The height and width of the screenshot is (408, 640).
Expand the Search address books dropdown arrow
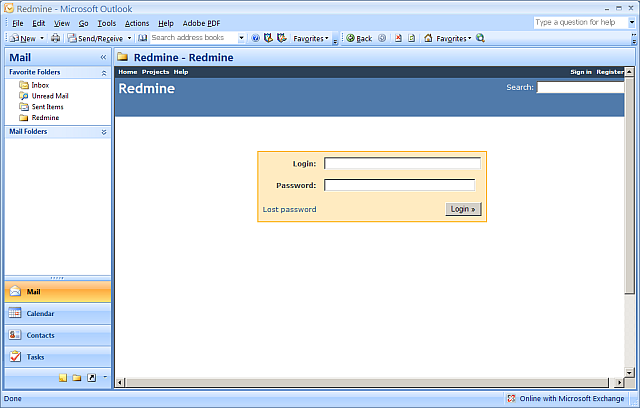click(242, 38)
